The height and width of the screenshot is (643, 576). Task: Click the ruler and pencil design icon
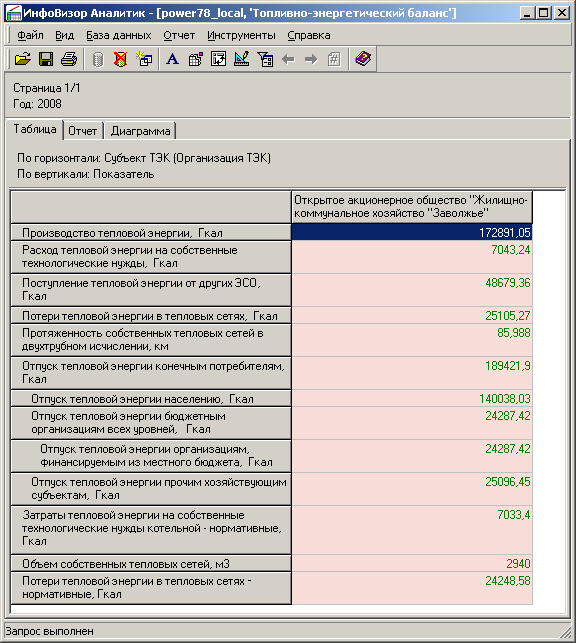pyautogui.click(x=242, y=59)
